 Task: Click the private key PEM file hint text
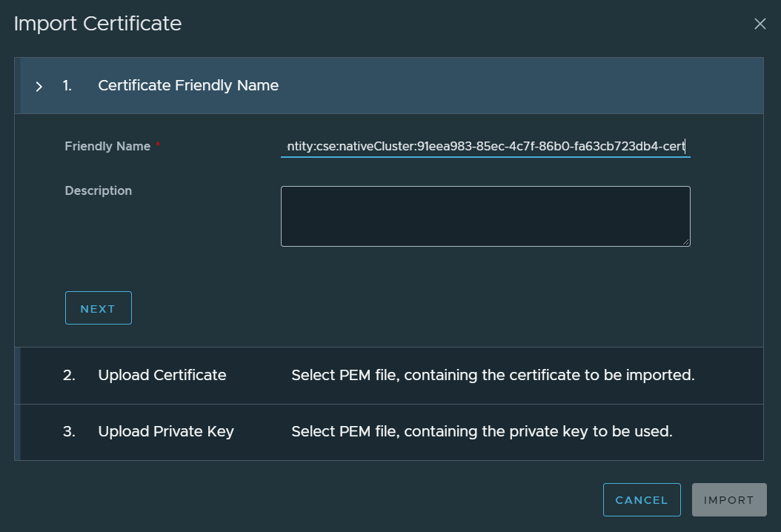click(482, 431)
